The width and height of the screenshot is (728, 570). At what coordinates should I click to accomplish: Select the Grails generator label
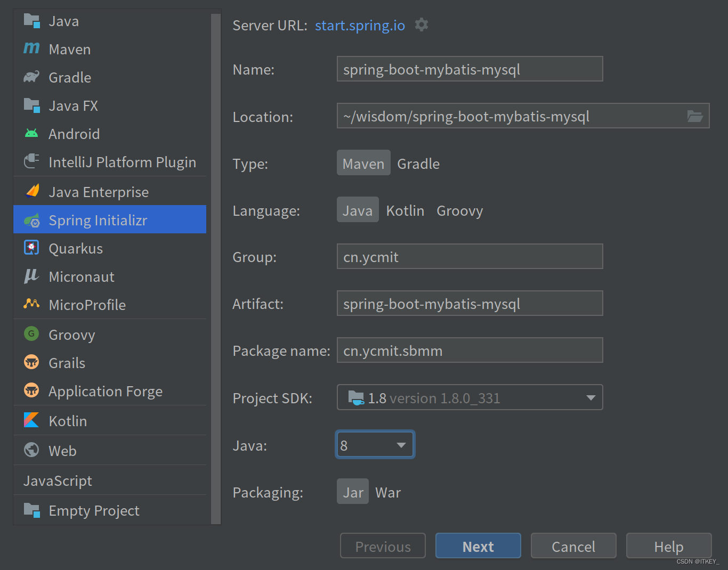[67, 363]
